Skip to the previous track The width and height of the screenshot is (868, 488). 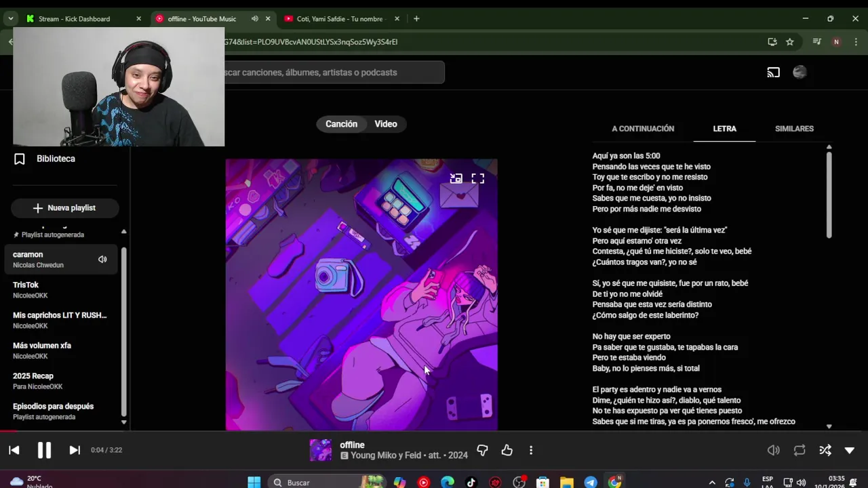(14, 450)
